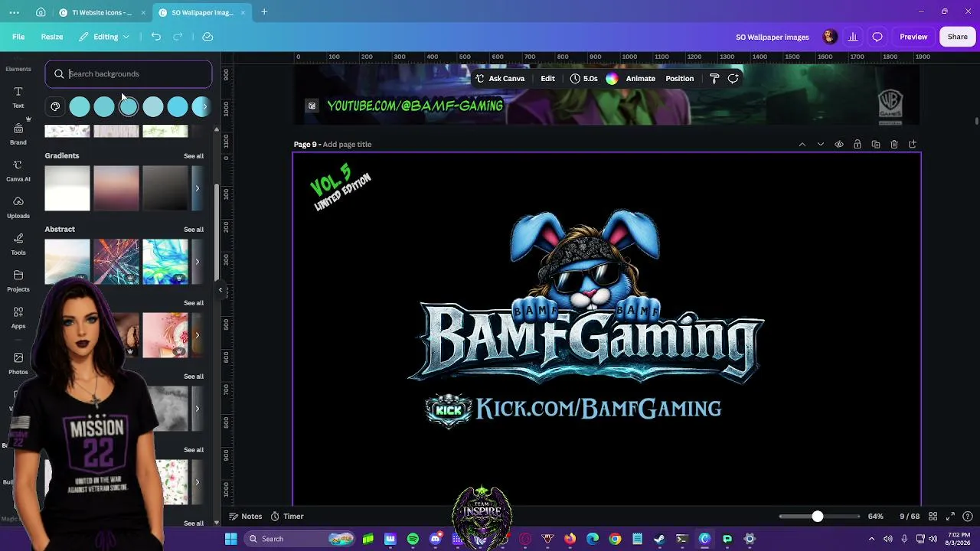980x551 pixels.
Task: Show hidden system tray icons
Action: pos(871,539)
